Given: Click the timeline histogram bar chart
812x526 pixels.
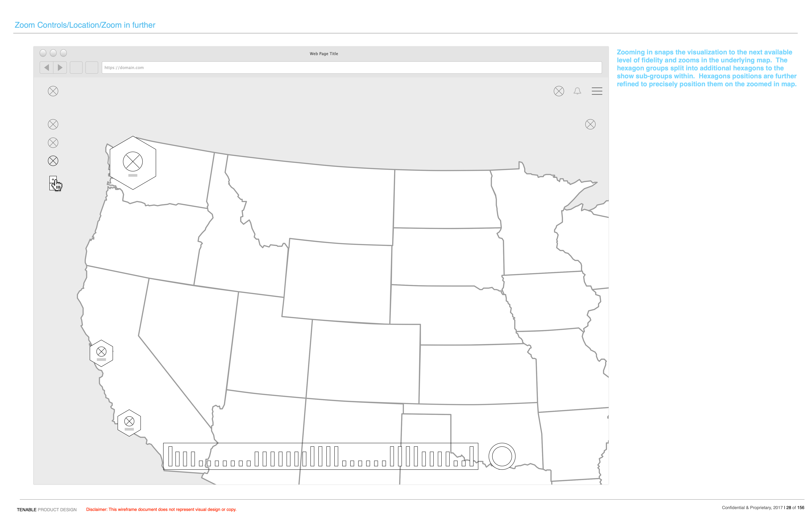Looking at the screenshot, I should coord(320,456).
